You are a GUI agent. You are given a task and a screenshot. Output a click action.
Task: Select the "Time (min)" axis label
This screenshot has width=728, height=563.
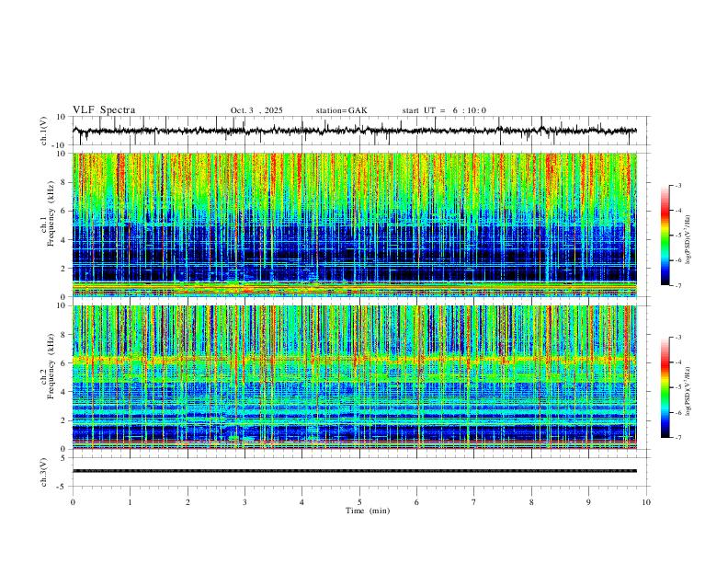(x=368, y=511)
